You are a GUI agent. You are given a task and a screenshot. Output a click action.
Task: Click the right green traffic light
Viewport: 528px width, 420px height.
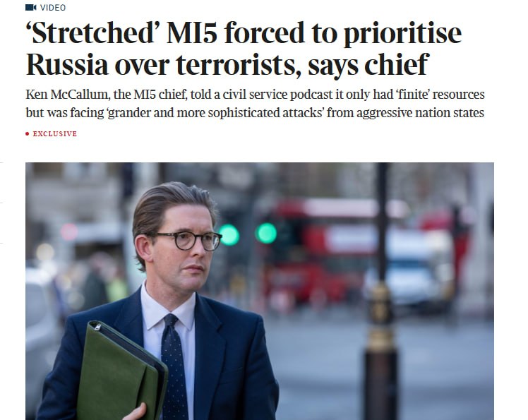click(266, 233)
